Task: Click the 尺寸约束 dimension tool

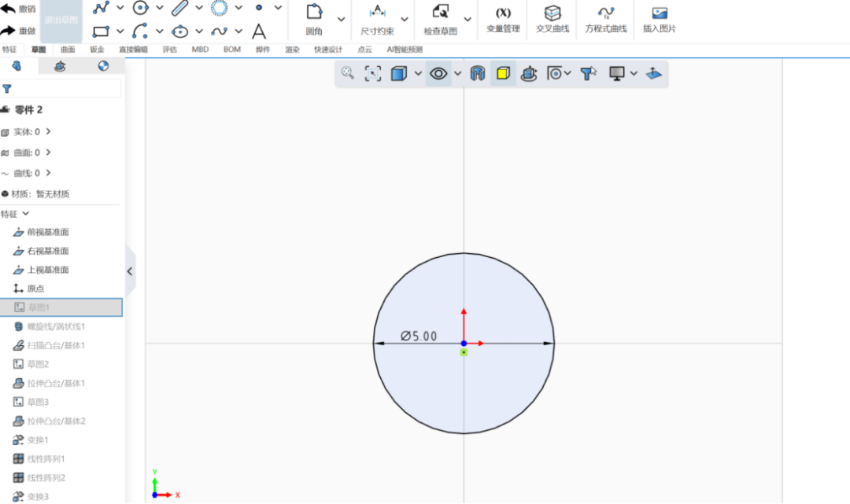Action: click(x=377, y=20)
